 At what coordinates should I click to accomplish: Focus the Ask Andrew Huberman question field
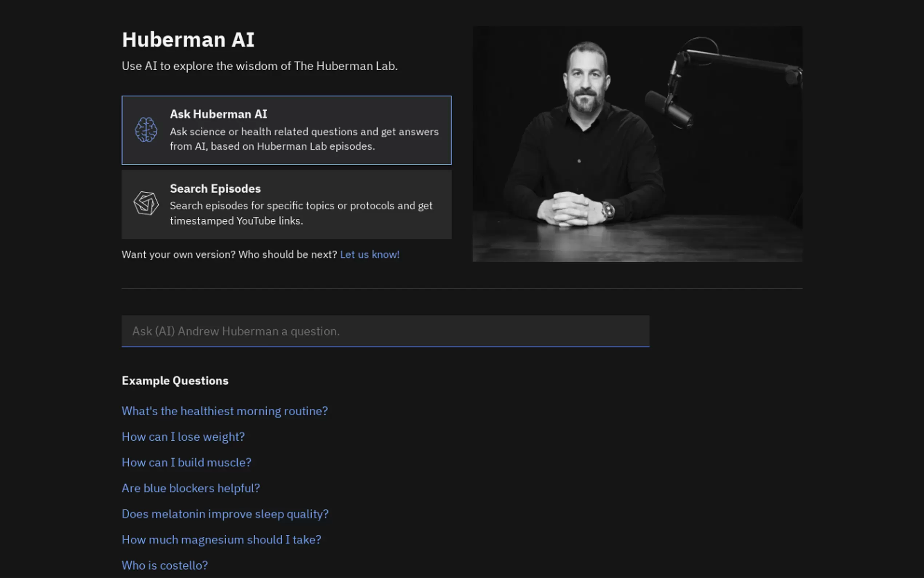coord(385,331)
